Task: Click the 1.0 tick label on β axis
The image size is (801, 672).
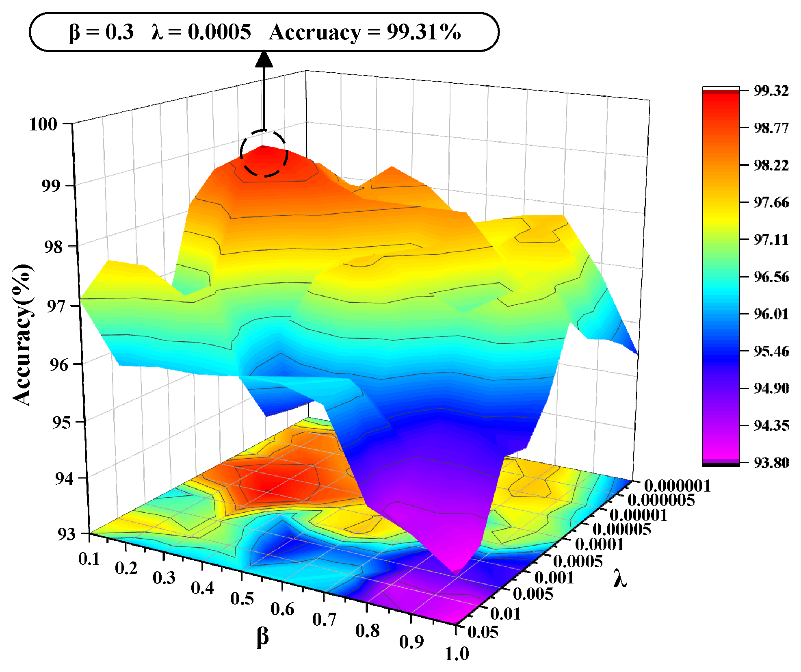Action: click(457, 654)
